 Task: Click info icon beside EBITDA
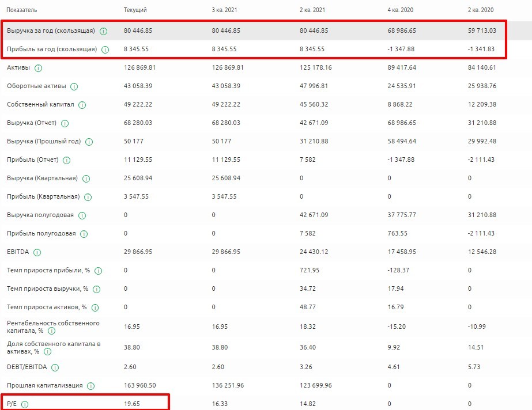point(37,252)
